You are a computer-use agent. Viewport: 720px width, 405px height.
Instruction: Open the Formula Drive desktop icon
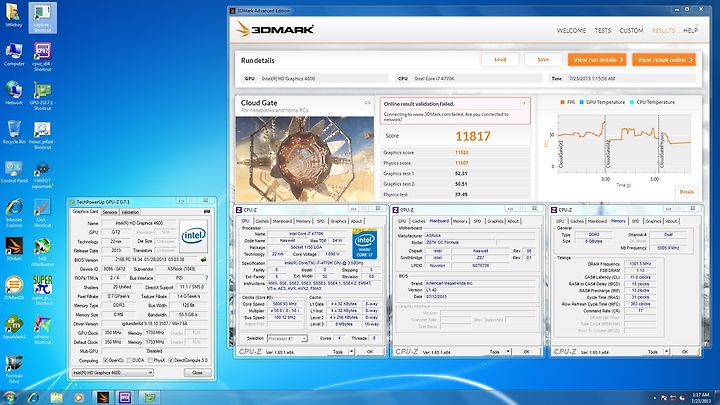click(14, 369)
